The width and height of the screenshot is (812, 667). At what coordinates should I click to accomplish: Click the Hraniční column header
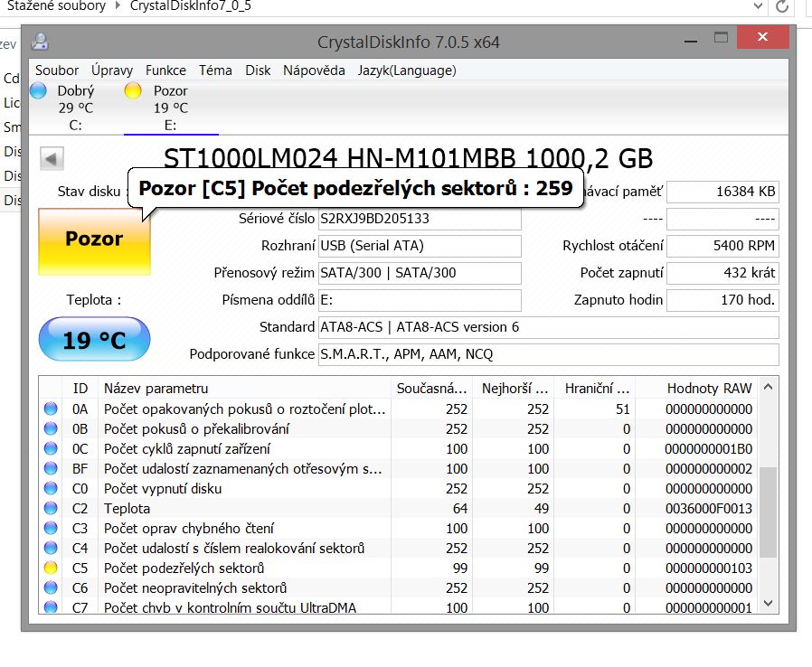pos(594,388)
